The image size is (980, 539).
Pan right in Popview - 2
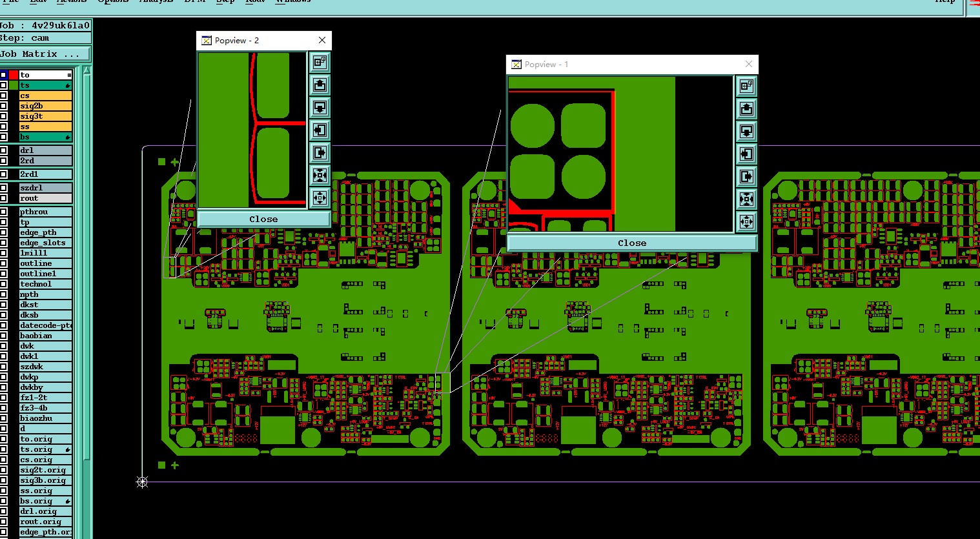tap(320, 152)
